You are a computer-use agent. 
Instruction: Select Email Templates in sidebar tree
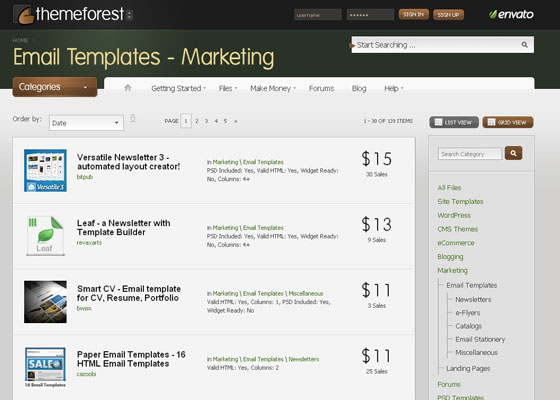(472, 285)
